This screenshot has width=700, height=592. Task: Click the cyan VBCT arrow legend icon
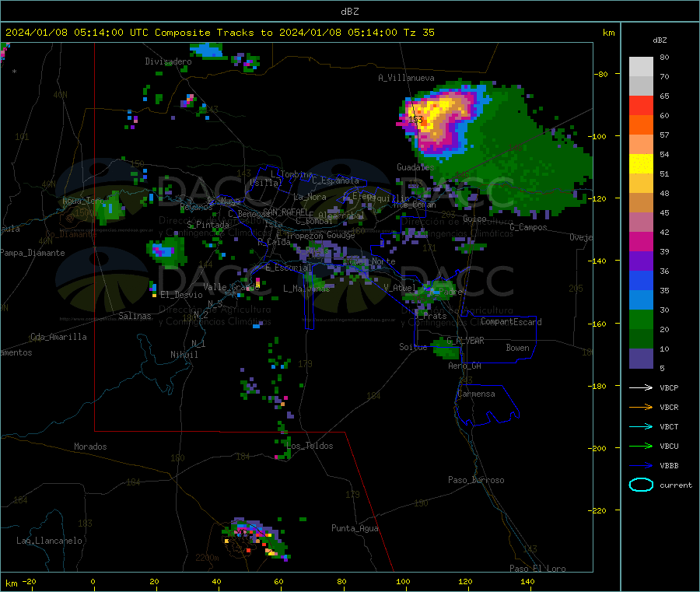tap(641, 426)
